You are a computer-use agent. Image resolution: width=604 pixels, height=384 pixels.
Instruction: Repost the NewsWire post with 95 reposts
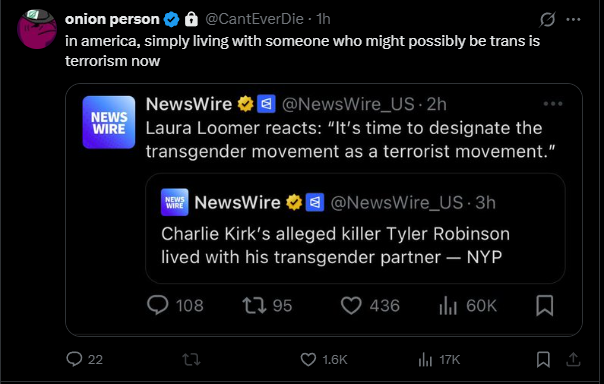[267, 305]
